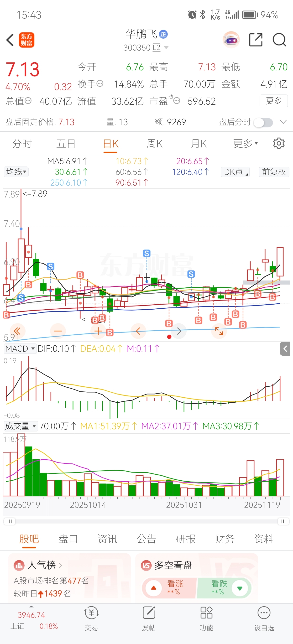Zoom out chart with minus icon
This screenshot has width=293, height=644.
[58, 331]
